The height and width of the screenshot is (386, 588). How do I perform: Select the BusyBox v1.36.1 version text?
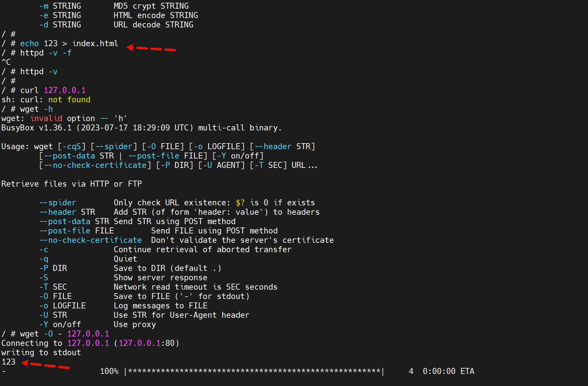pos(36,128)
